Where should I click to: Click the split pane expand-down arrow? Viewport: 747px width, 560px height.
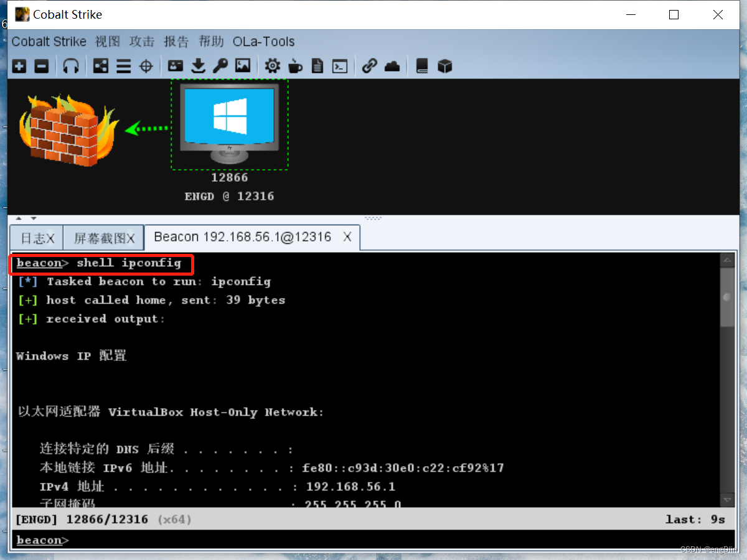(34, 218)
